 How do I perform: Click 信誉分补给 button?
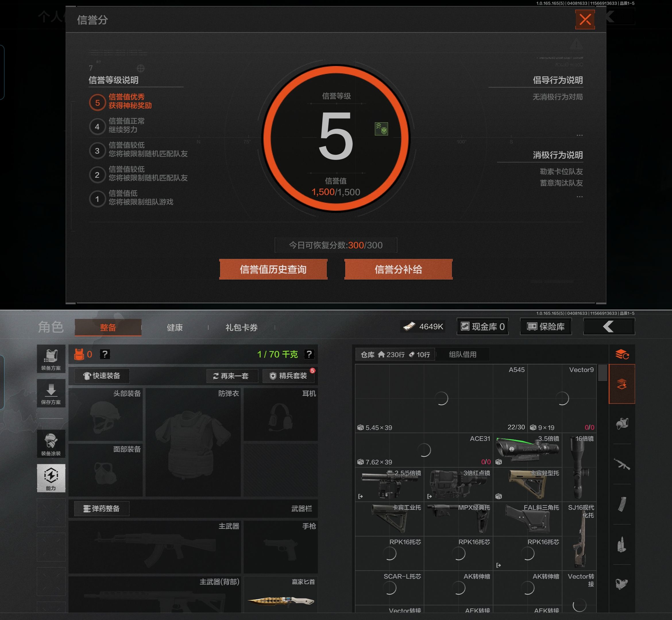(x=398, y=269)
